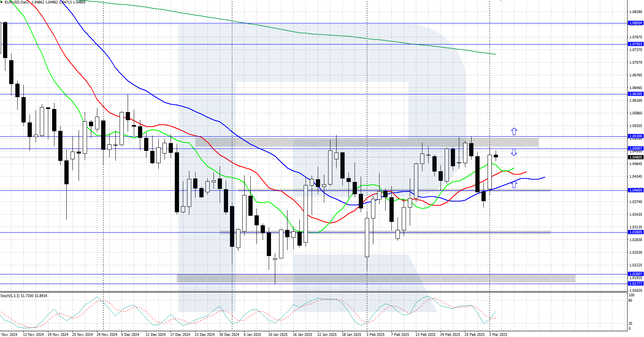644x337 pixels.
Task: Click the 1.04345 value on price axis
Action: click(636, 177)
